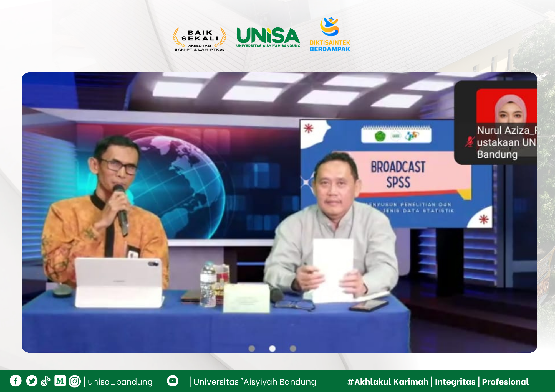This screenshot has width=555, height=392.
Task: Open the Facebook icon in footer
Action: pyautogui.click(x=16, y=381)
